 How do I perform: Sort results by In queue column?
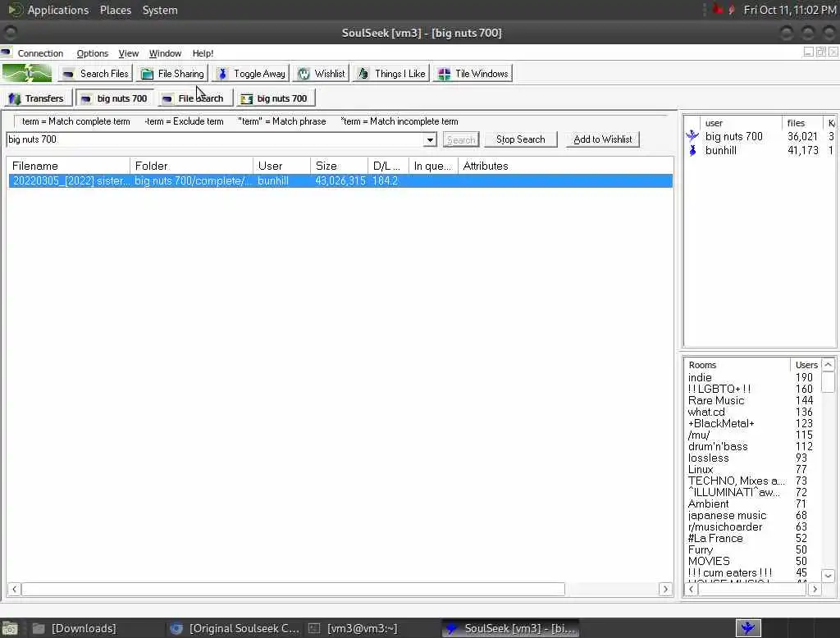click(433, 166)
